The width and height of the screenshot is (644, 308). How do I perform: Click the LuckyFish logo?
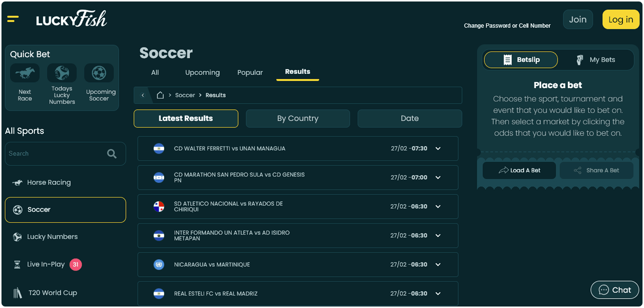(x=71, y=19)
